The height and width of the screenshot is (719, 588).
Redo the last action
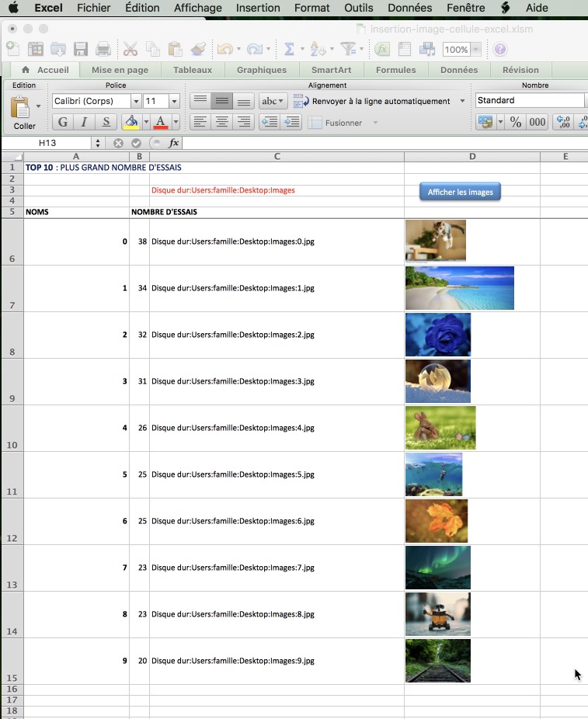pos(255,49)
